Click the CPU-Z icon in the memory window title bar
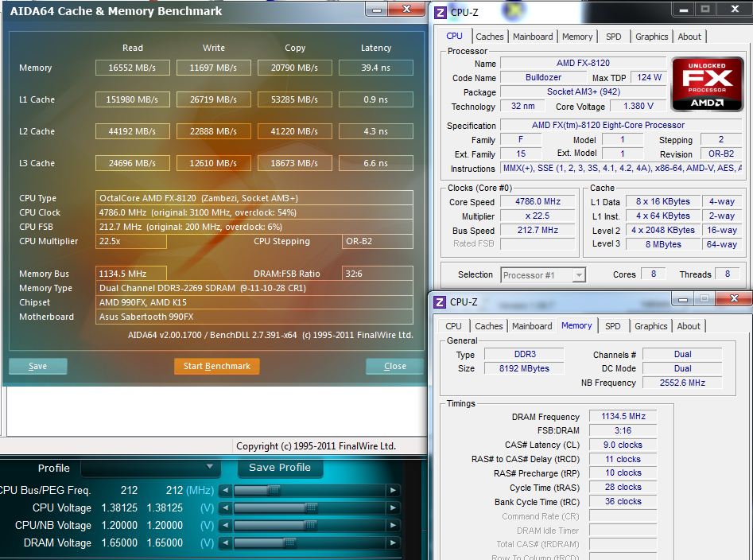This screenshot has width=753, height=560. [440, 302]
